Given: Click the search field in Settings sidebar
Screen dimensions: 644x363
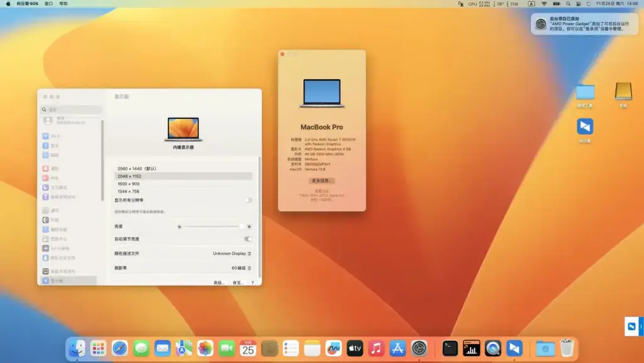Looking at the screenshot, I should point(72,109).
